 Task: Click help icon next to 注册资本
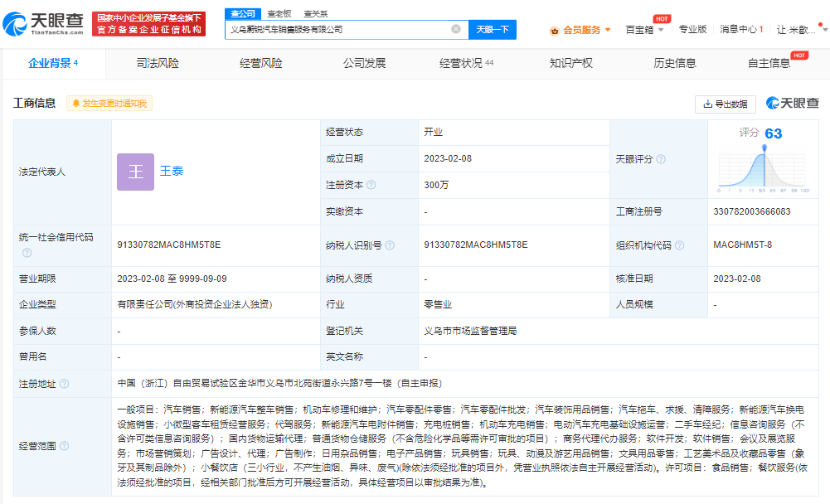click(x=371, y=185)
